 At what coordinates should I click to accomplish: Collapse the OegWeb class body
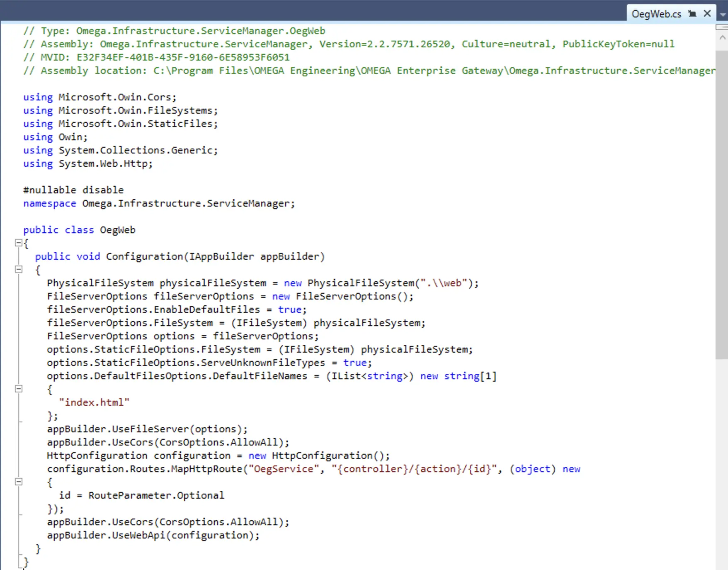(x=19, y=243)
